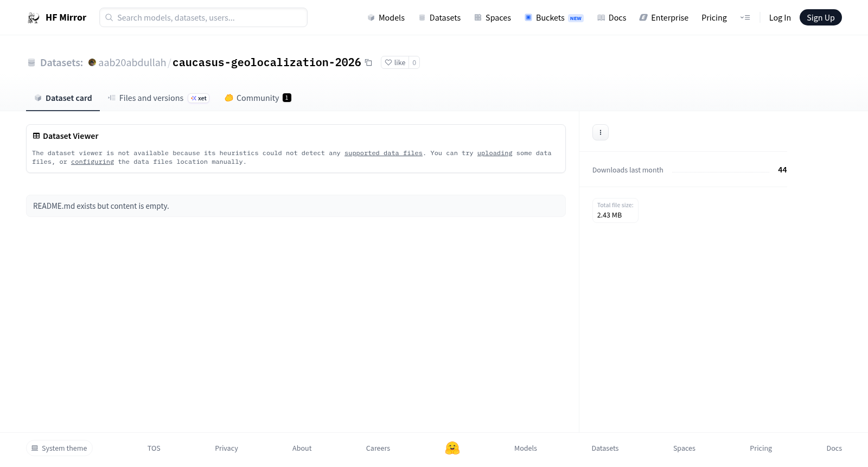Open the footer Spaces link

[684, 448]
